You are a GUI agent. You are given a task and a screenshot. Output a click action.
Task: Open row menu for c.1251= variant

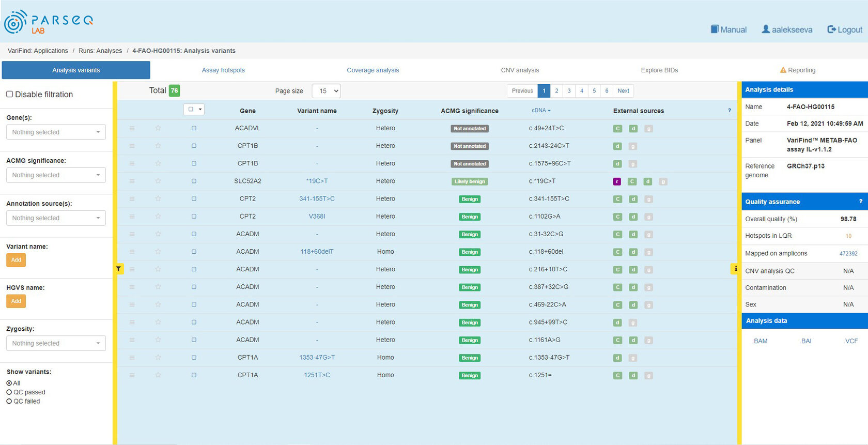click(132, 375)
